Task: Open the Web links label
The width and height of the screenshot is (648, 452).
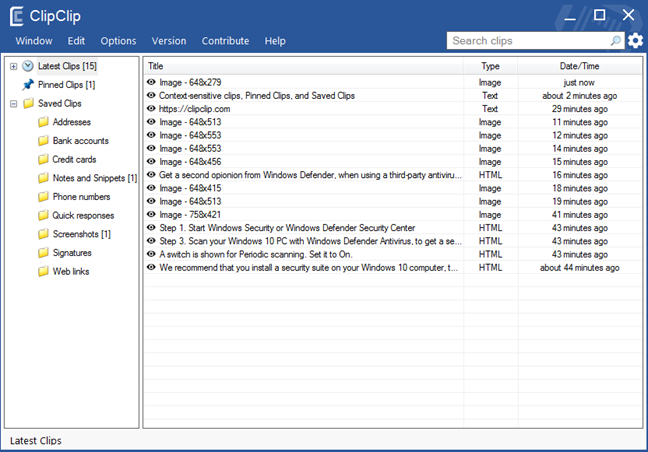Action: tap(71, 271)
